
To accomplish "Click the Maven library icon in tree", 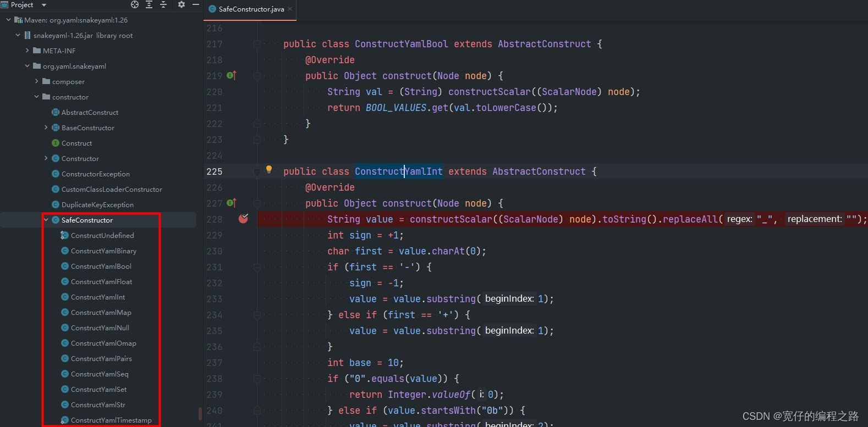I will click(18, 20).
